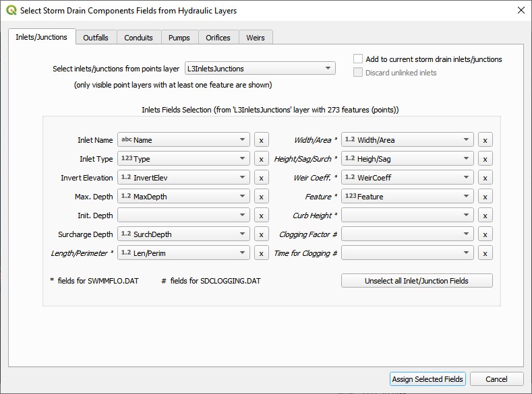Screen dimensions: 532x394
Task: Open the Feature field dropdown
Action: click(x=407, y=197)
